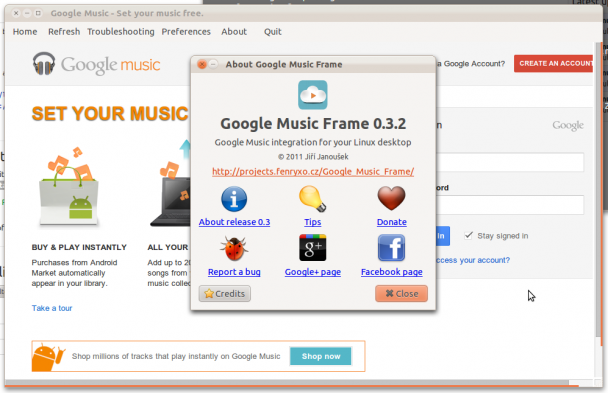Image resolution: width=608 pixels, height=393 pixels.
Task: Focus the email input field
Action: (510, 162)
